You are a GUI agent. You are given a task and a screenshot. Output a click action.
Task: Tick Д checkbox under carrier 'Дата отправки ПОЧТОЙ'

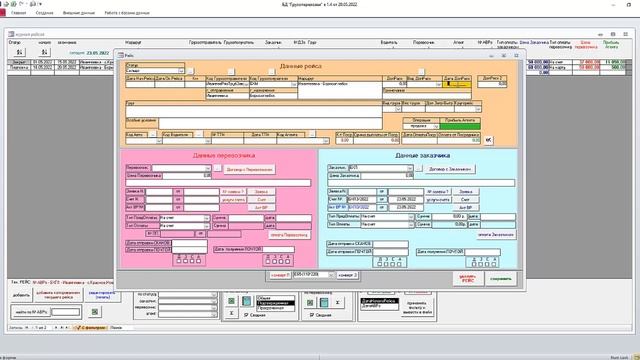point(179,260)
